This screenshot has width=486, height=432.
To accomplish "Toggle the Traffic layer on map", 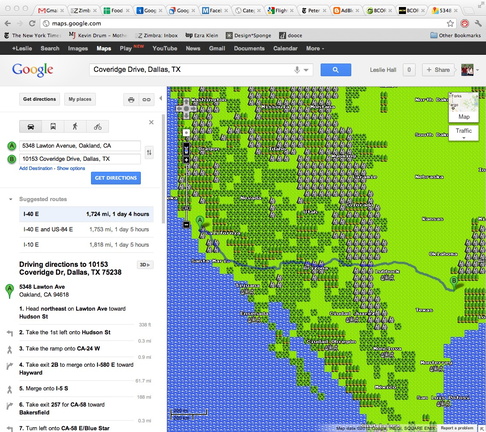I will coord(464,133).
